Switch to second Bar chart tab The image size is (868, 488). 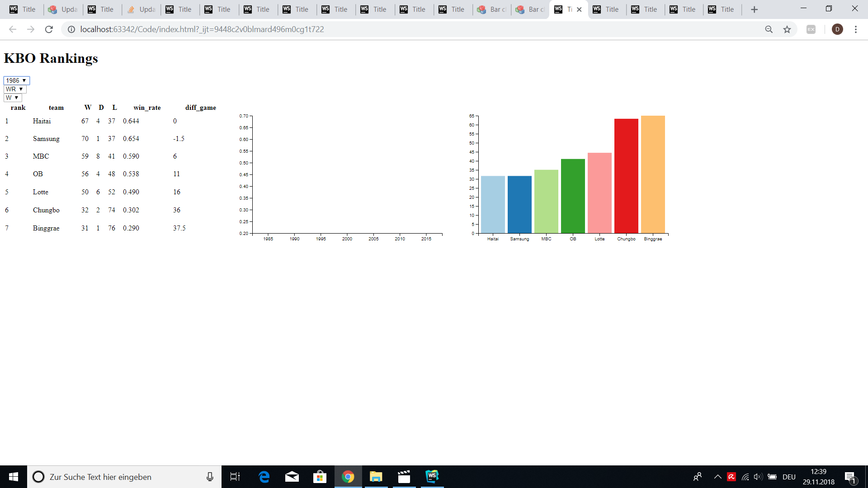tap(530, 9)
